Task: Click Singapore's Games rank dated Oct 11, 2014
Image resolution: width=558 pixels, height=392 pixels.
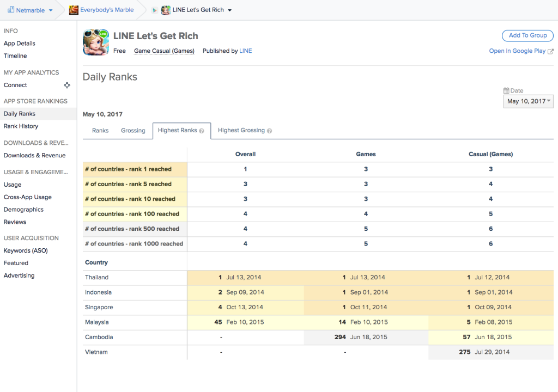Action: tap(366, 308)
